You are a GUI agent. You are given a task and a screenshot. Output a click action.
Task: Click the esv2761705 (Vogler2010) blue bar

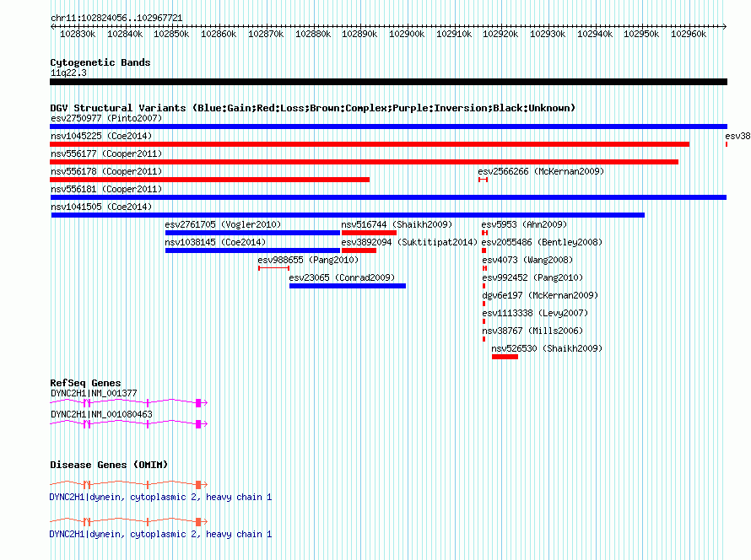click(252, 233)
